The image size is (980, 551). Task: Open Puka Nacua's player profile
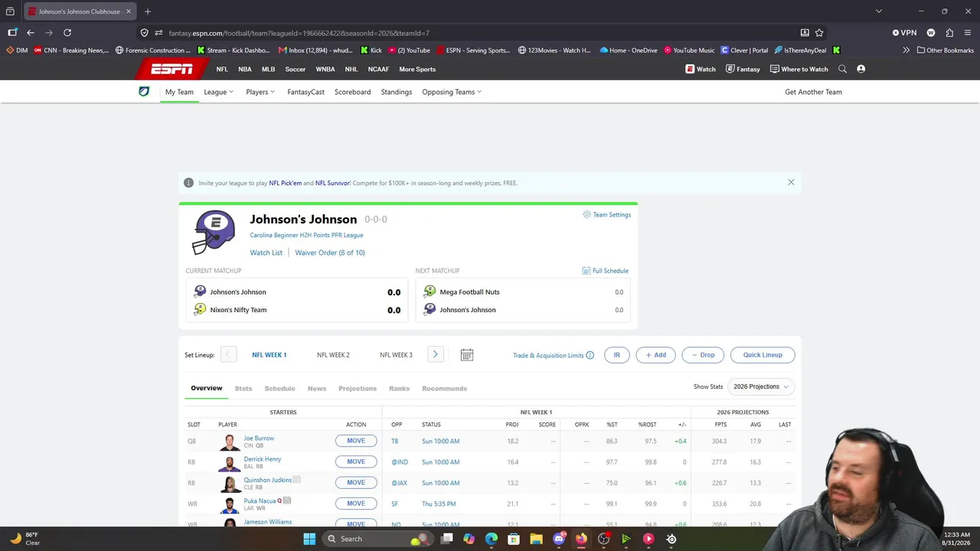point(259,500)
